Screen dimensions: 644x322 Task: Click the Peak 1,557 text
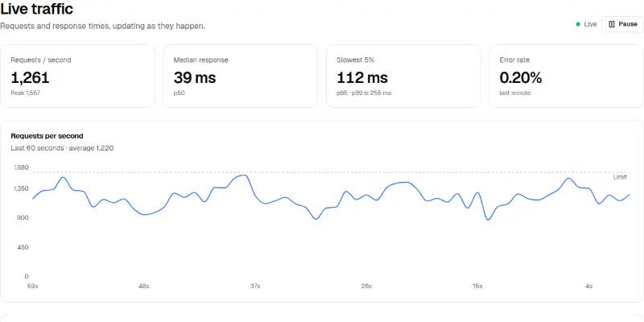tap(26, 93)
